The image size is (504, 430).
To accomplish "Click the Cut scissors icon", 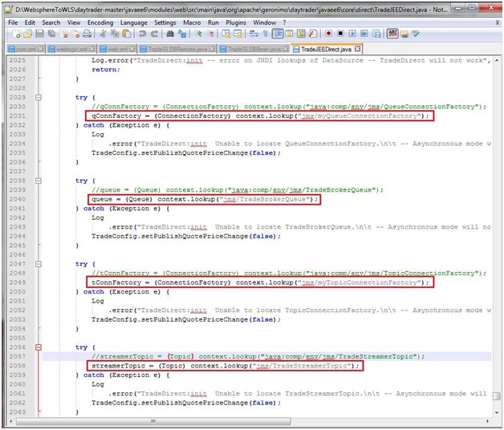I will 103,34.
